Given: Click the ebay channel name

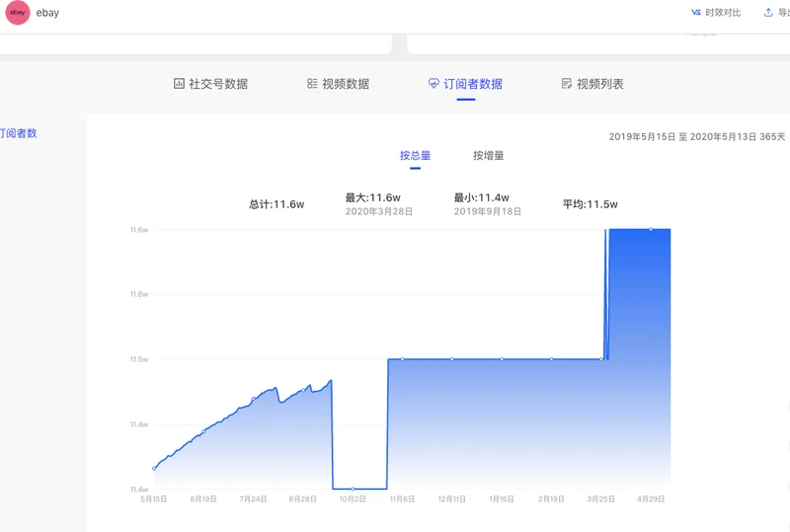Looking at the screenshot, I should (47, 13).
